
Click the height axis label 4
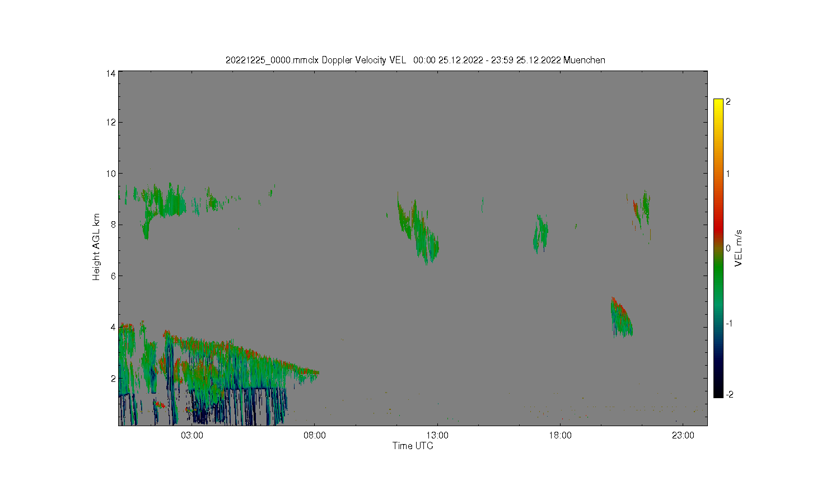tap(113, 327)
